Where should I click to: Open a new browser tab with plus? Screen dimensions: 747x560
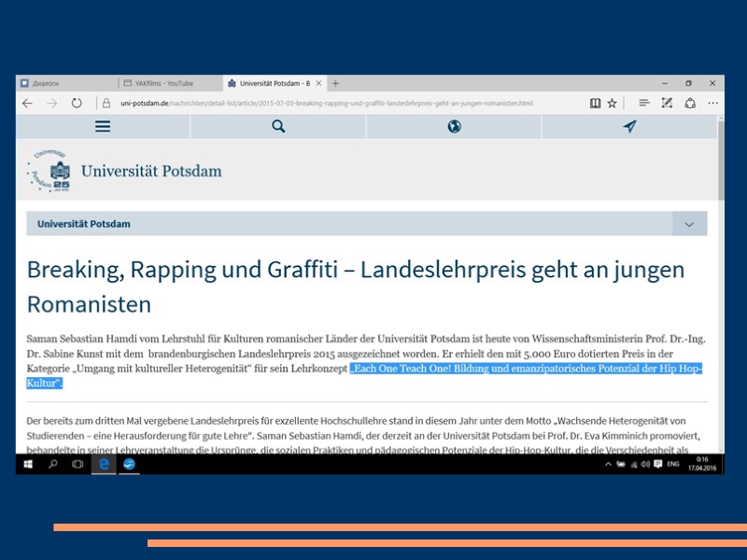[335, 83]
